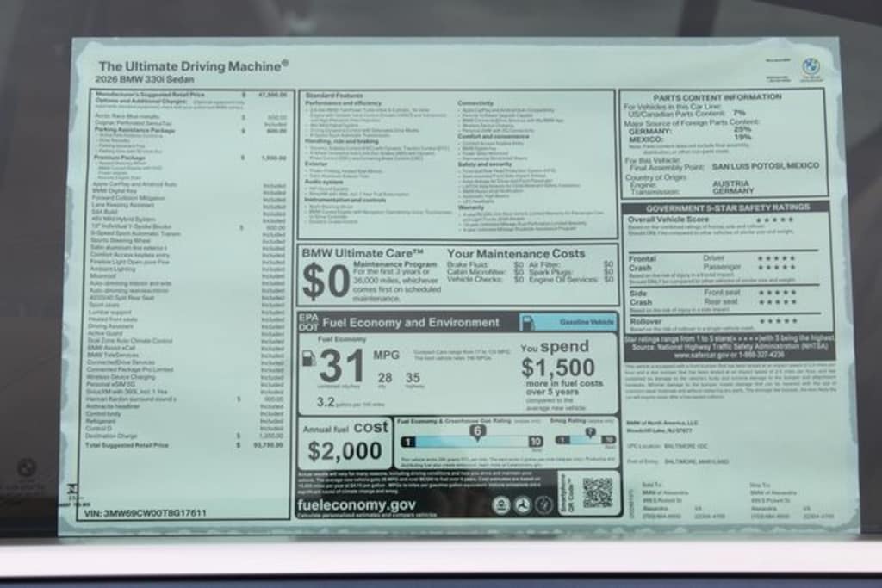Viewport: 882px width, 588px height.
Task: Click the EPA DOT logo on the fuel label
Action: point(307,323)
